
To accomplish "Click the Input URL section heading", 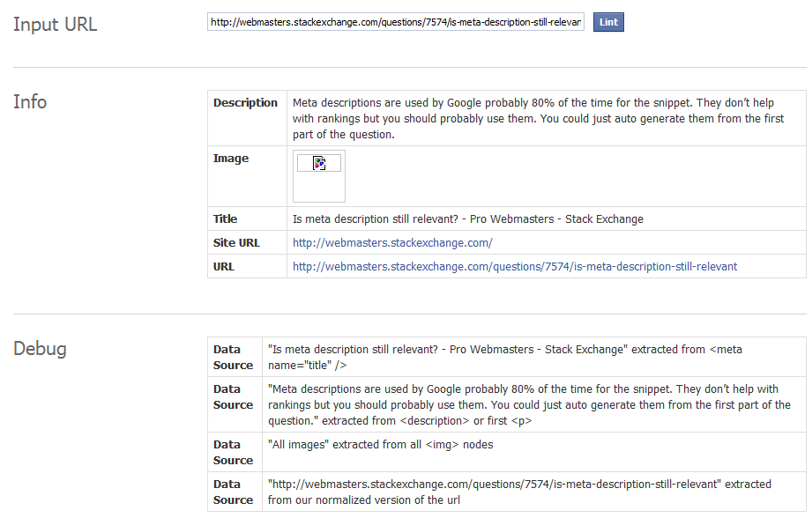I will tap(55, 25).
